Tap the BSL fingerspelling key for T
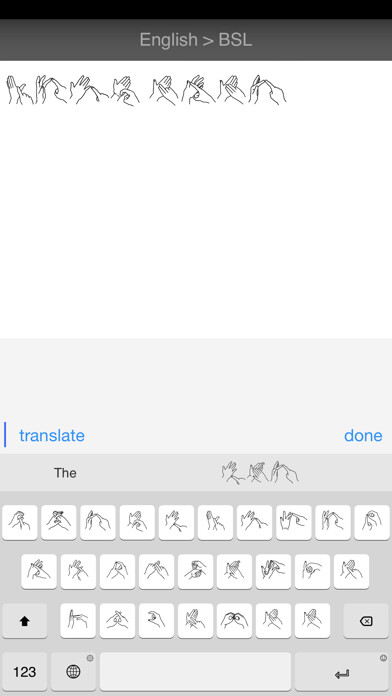Viewport: 392px width, 696px height. point(176,522)
